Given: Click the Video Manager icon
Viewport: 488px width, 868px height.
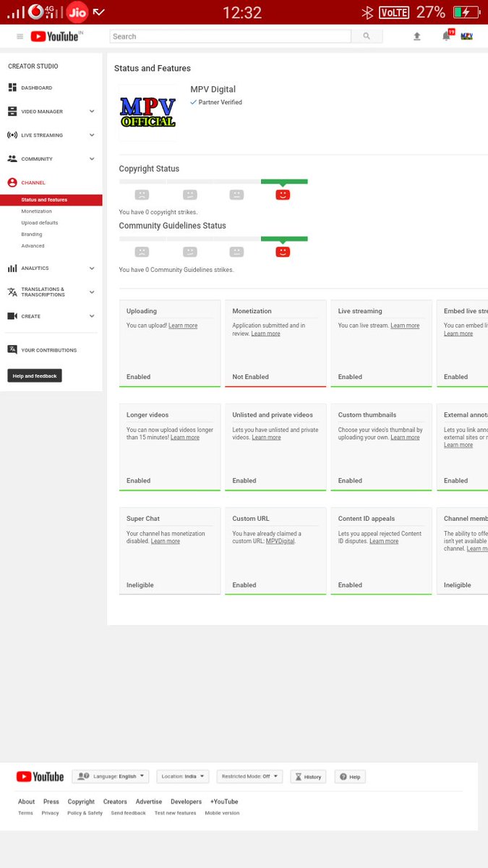Looking at the screenshot, I should [12, 111].
